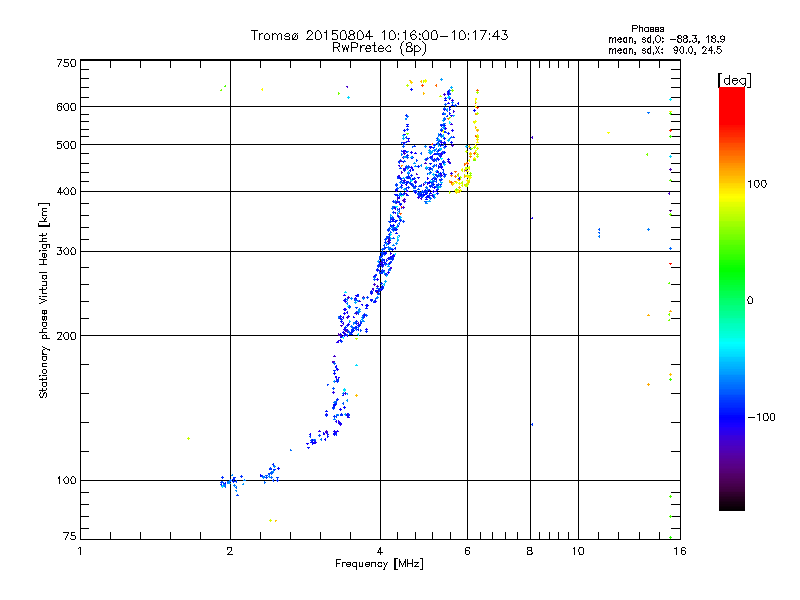Click colorbar tick label '-100'
This screenshot has width=800, height=600.
click(761, 417)
